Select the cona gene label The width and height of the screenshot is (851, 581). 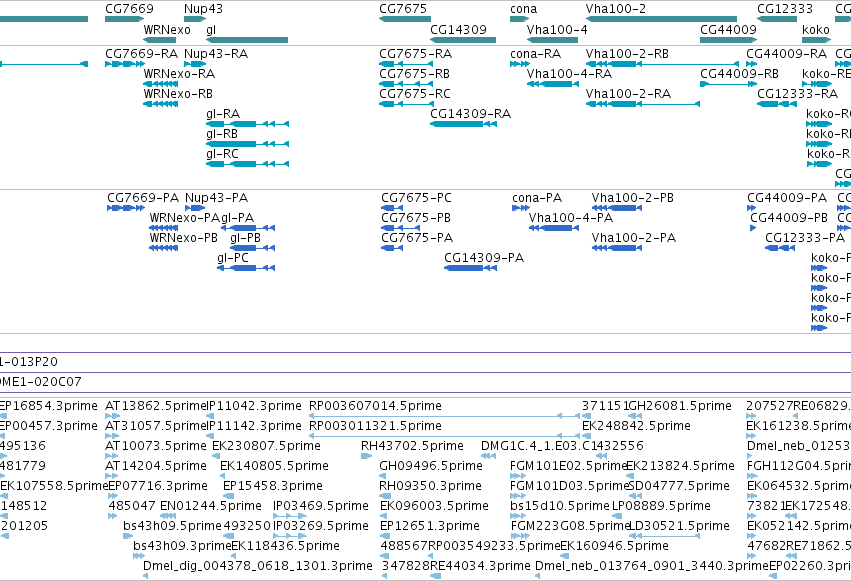pyautogui.click(x=524, y=9)
